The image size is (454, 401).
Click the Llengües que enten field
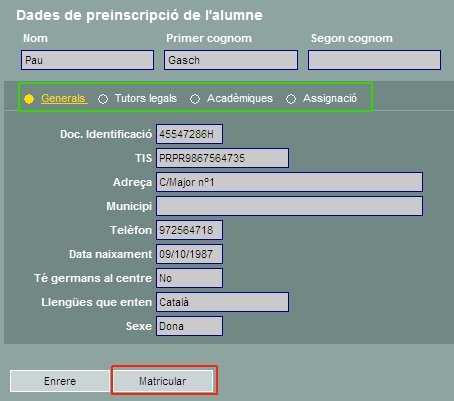[222, 302]
